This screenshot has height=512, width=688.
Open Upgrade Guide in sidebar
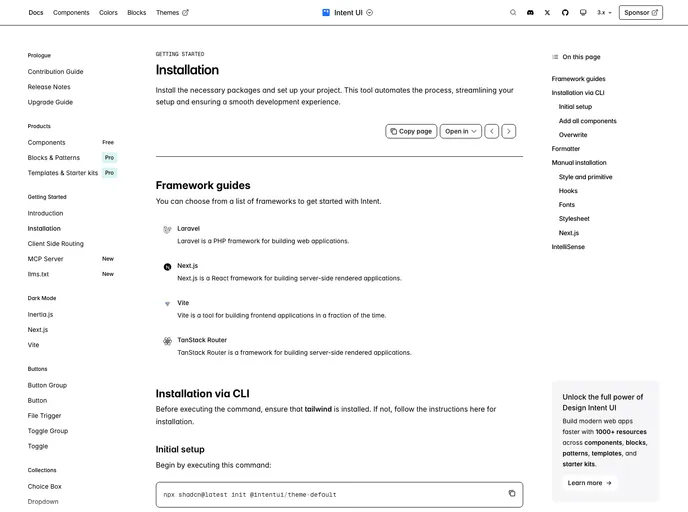[x=50, y=102]
